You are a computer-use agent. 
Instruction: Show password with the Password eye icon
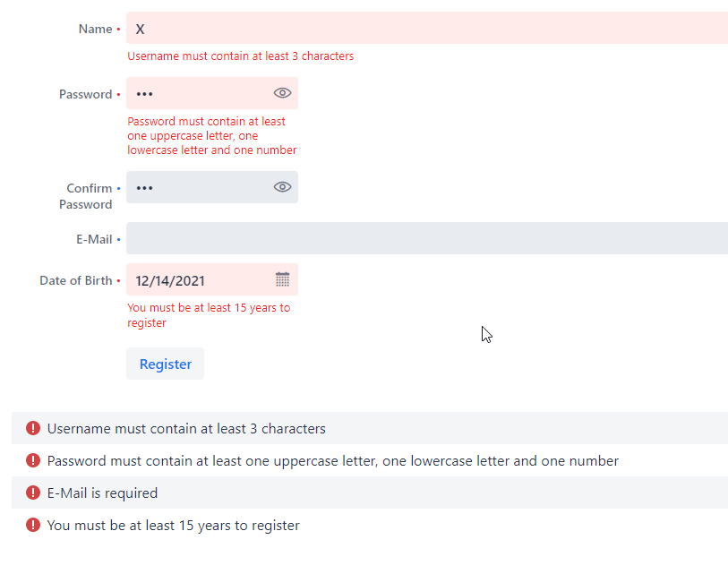pos(282,93)
